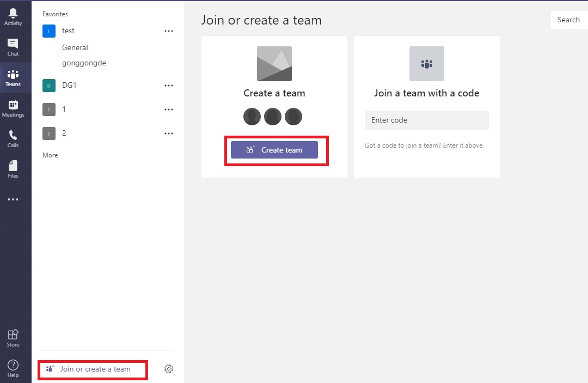Open the Files section
588x383 pixels.
13,169
